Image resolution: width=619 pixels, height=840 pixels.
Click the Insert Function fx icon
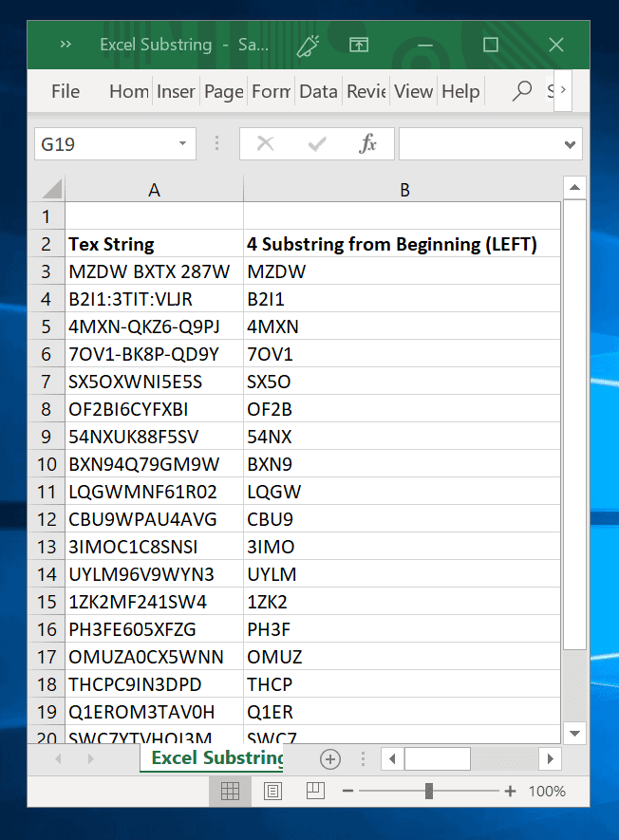(368, 144)
